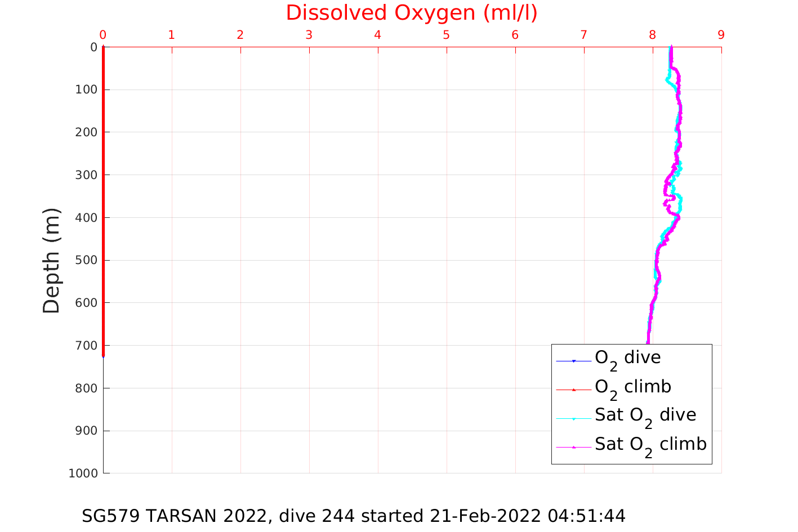The width and height of the screenshot is (798, 532).
Task: Click the cyan Sat O2 dive legend marker
Action: [x=574, y=419]
